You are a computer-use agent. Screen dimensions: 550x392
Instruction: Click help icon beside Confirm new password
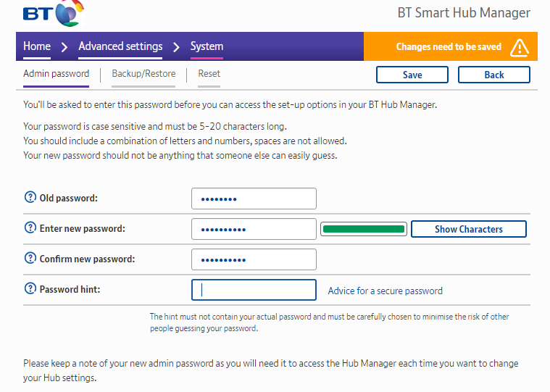click(30, 259)
